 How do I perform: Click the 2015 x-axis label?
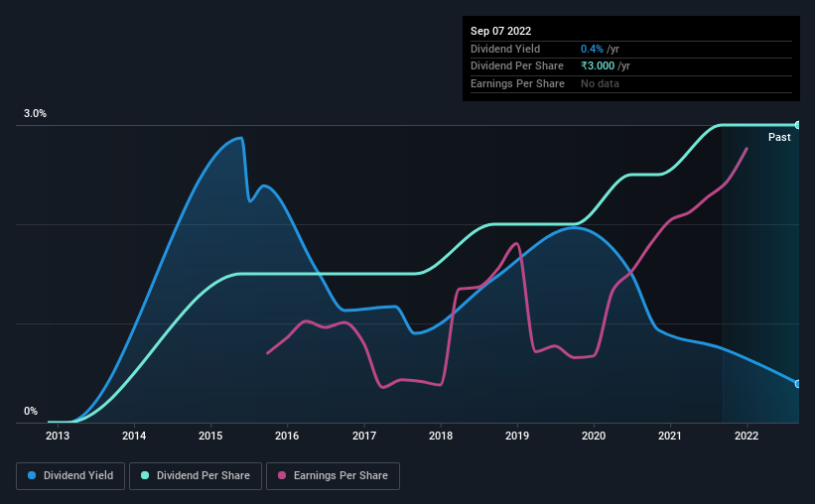tap(210, 436)
